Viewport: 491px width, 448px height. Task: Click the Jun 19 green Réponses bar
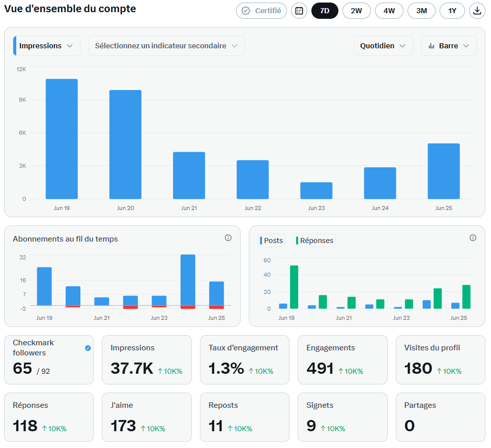tap(294, 287)
